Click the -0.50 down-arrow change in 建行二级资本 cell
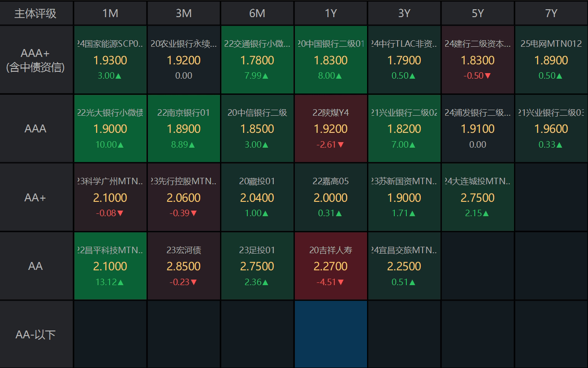588x368 pixels. point(478,75)
